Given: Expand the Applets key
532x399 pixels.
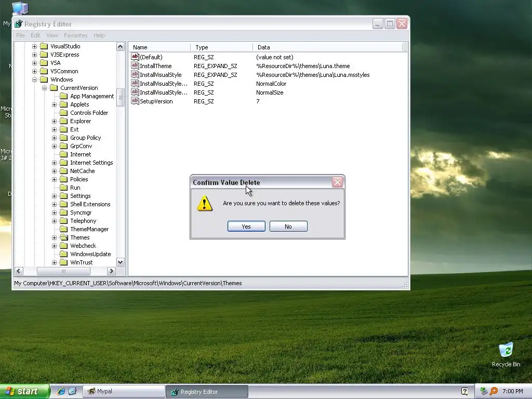Looking at the screenshot, I should pos(54,104).
